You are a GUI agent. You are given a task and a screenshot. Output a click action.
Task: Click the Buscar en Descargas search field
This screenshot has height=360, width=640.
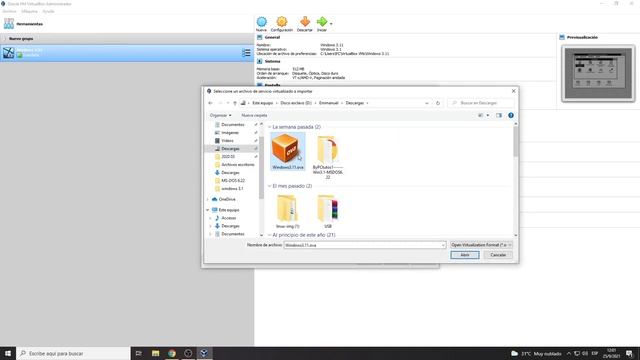pos(480,103)
